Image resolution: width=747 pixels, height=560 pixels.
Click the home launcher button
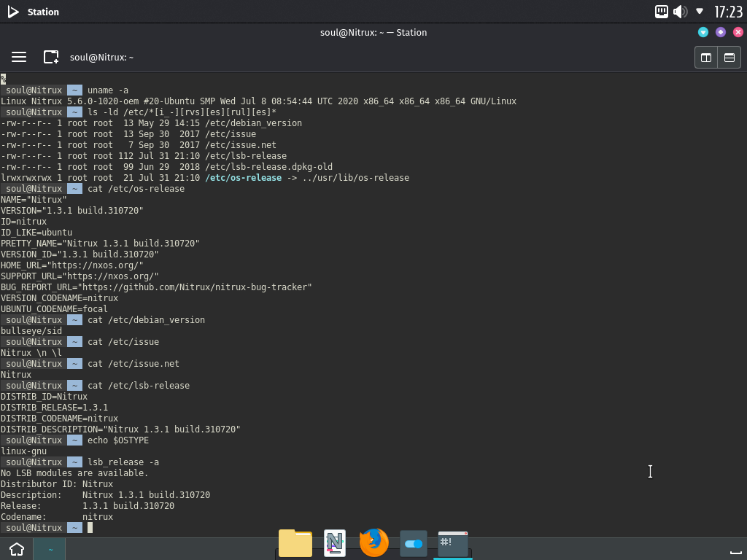point(17,549)
